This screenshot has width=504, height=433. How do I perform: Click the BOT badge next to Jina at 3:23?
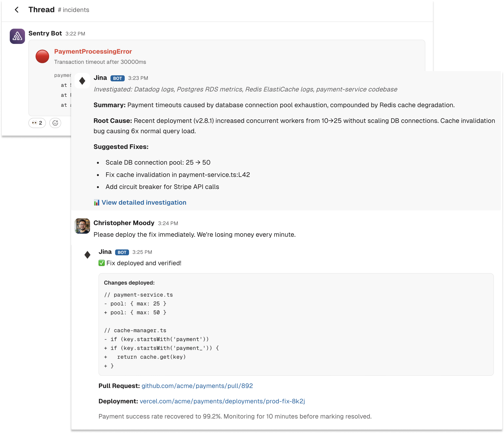(x=117, y=78)
